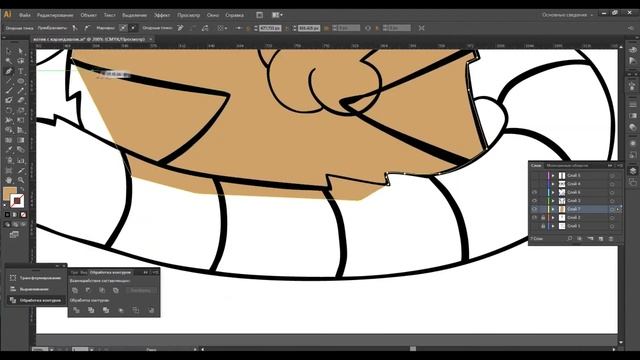Click the delete layer trash icon

tap(611, 238)
